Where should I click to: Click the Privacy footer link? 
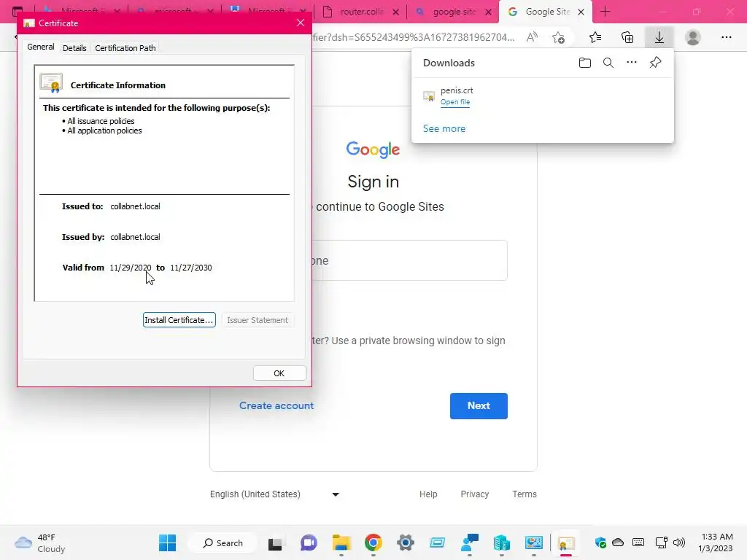point(474,494)
